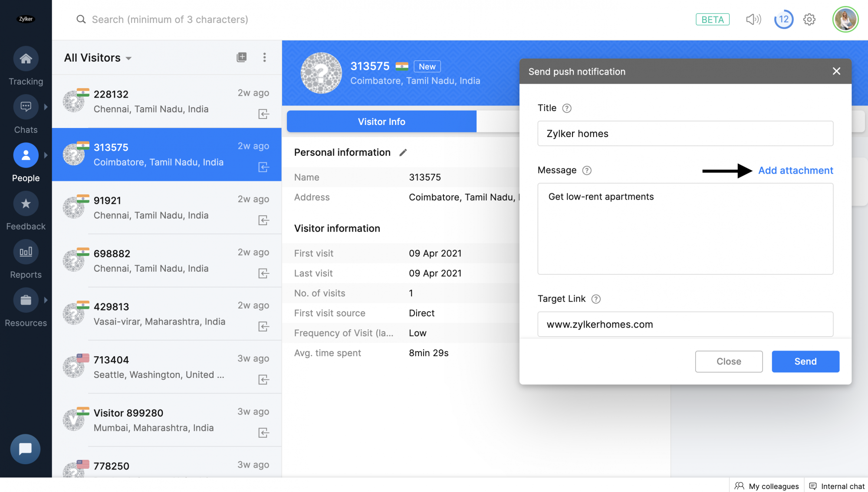This screenshot has width=868, height=492.
Task: Click the sound notification speaker icon
Action: (x=753, y=20)
